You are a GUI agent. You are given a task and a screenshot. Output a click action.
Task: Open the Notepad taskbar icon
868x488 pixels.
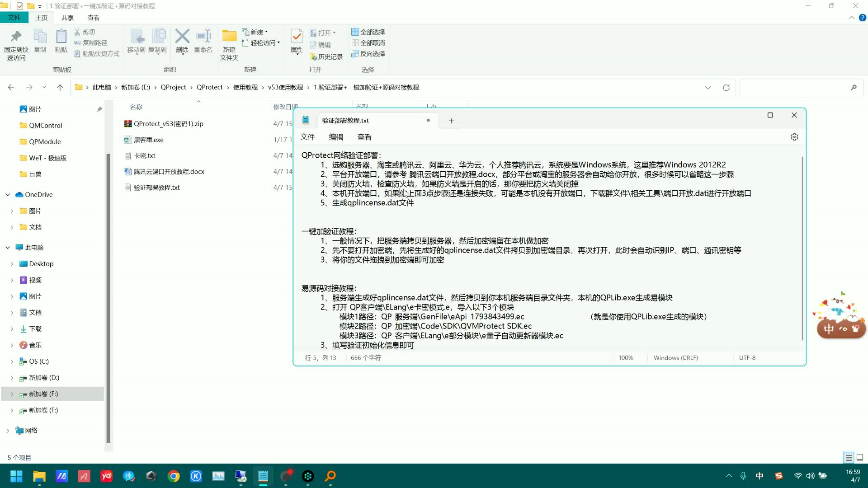point(263,476)
